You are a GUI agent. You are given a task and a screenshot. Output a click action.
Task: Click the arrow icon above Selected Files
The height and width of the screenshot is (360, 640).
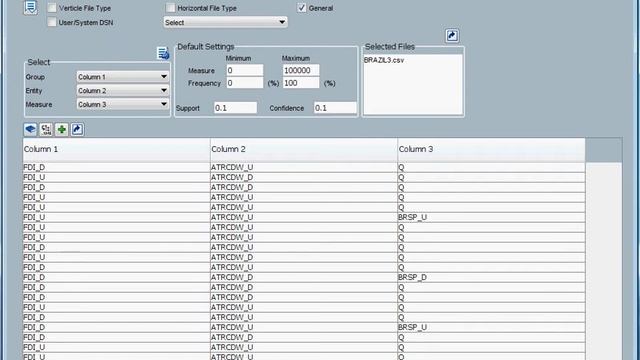[452, 36]
